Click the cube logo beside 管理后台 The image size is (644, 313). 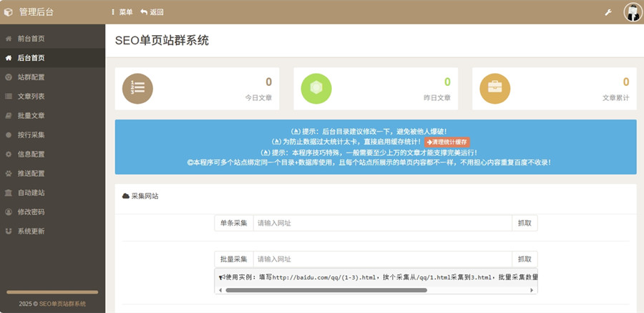coord(9,12)
